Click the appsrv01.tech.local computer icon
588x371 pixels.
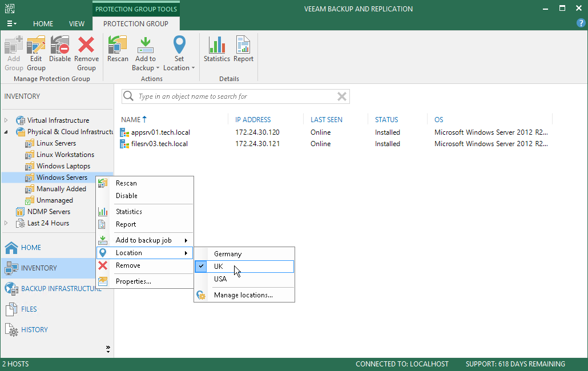pos(124,132)
